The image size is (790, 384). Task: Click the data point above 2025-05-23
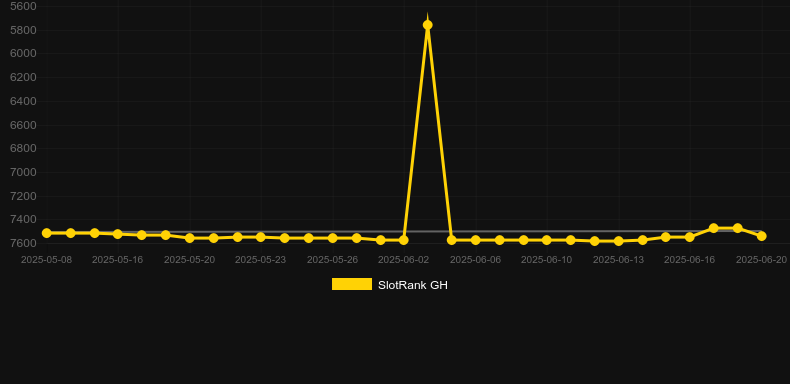coord(260,237)
